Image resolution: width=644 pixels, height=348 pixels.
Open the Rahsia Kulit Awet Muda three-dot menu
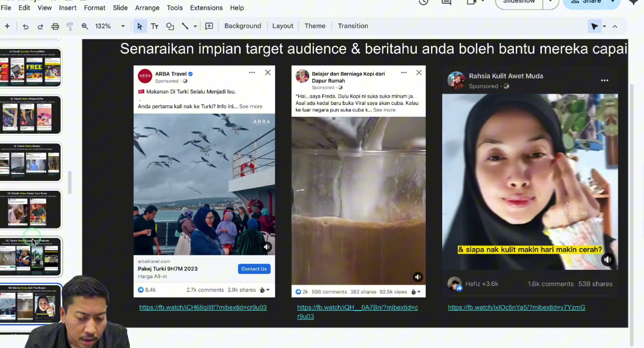[605, 81]
